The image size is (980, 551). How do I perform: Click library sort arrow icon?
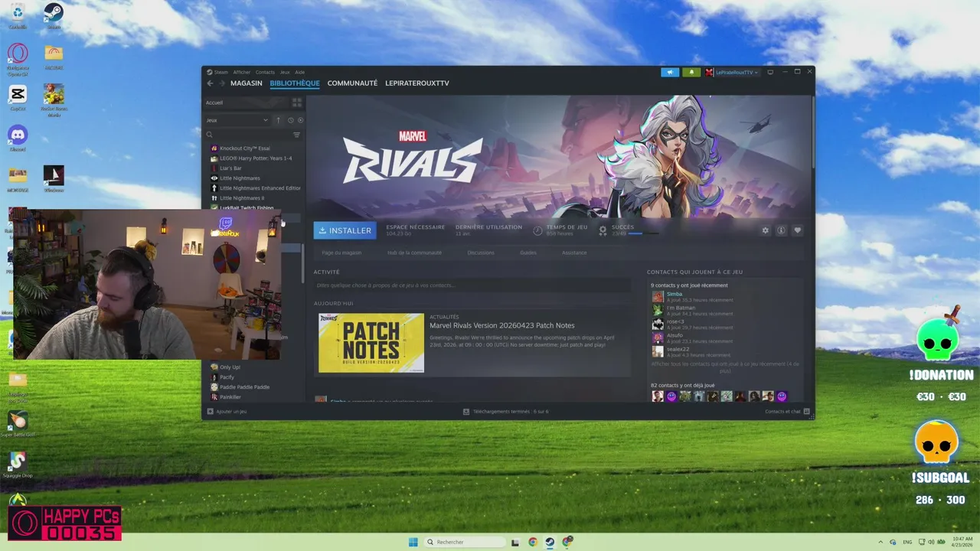[278, 120]
